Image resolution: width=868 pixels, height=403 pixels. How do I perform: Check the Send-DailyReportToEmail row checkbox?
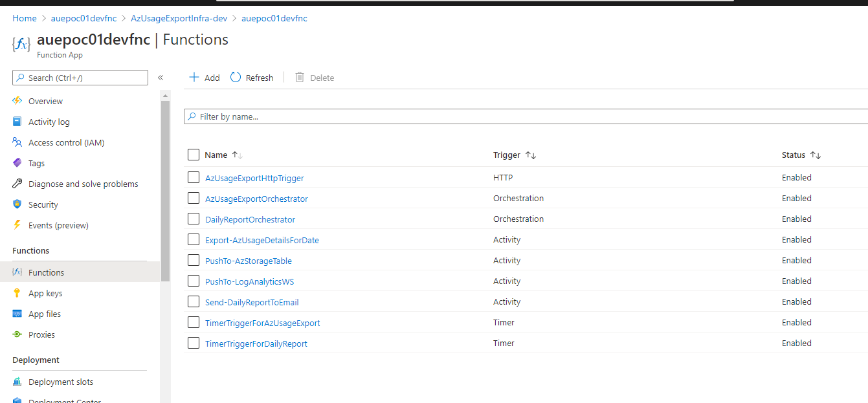(x=194, y=301)
